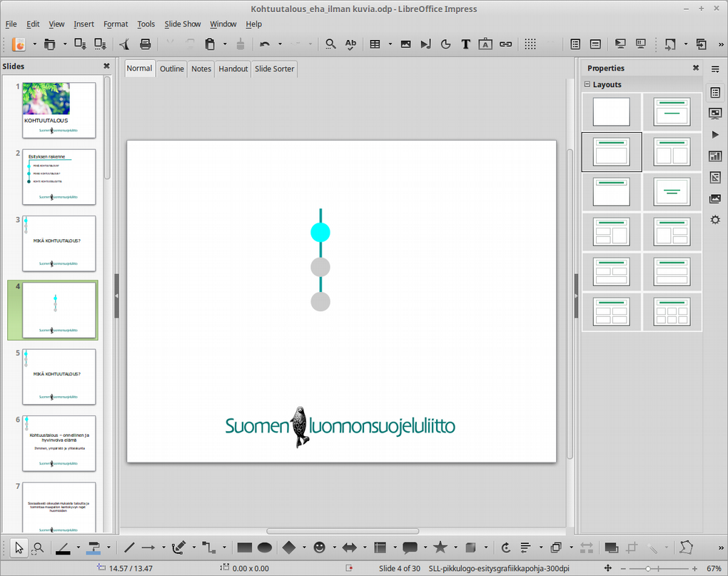
Task: Open Line Color dropdown arrow
Action: click(78, 547)
